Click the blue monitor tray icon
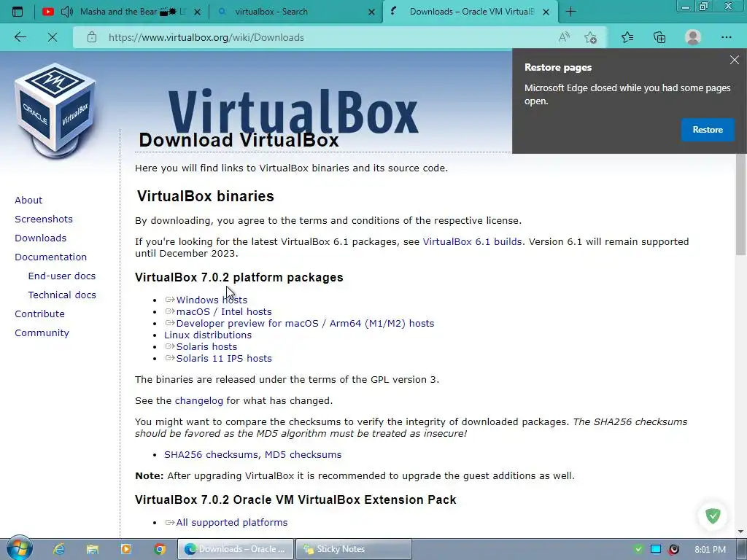Screen dimensions: 747x560 point(656,549)
